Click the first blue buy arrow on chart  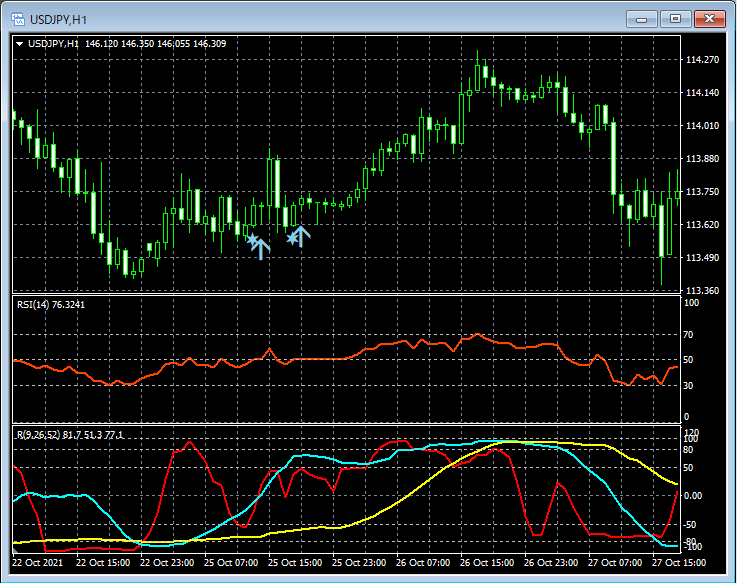261,247
